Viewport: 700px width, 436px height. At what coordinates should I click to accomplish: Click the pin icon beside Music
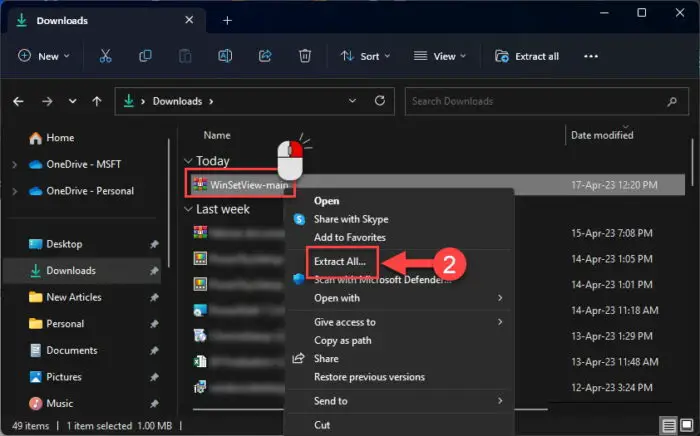point(154,403)
